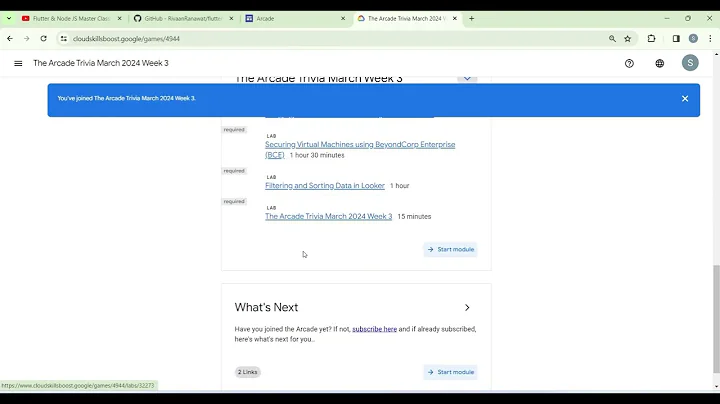Collapse The Arcade Trivia March Week 3 chevron
Viewport: 720px width, 404px height.
point(467,78)
